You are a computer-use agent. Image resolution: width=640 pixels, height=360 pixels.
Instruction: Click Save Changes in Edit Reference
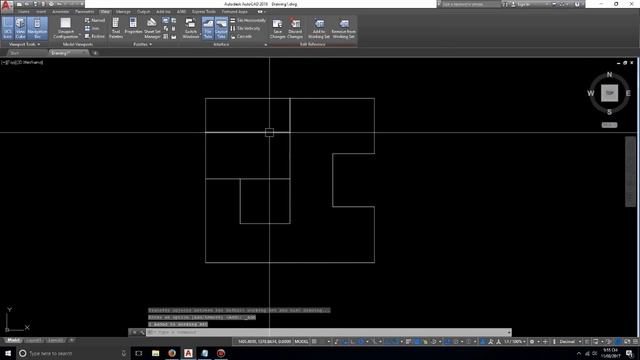tap(278, 29)
